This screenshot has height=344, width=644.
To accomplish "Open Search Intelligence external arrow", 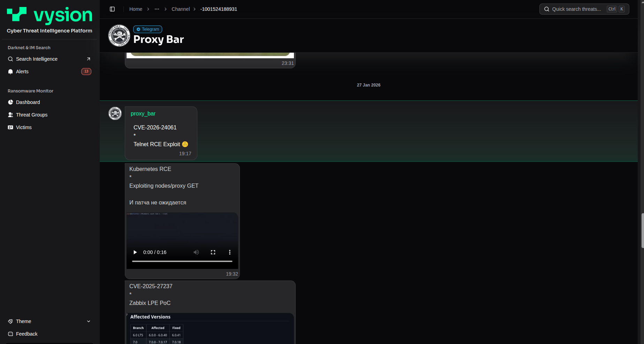I will 89,59.
